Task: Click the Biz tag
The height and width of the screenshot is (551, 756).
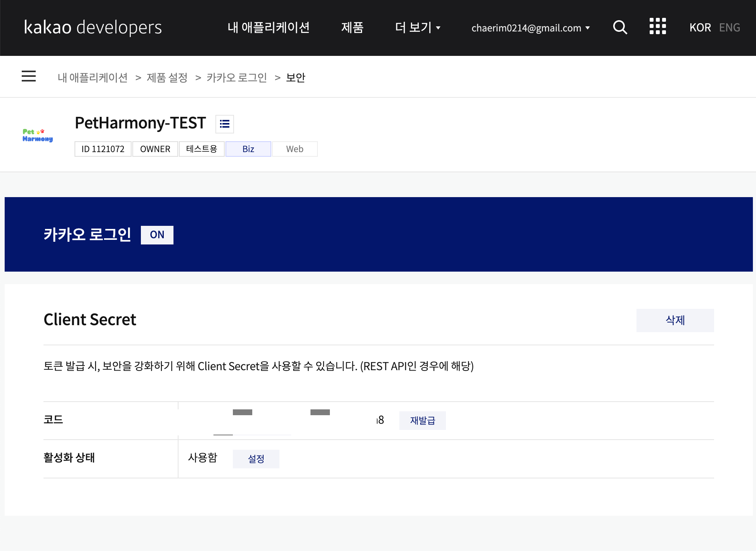Action: pos(248,149)
